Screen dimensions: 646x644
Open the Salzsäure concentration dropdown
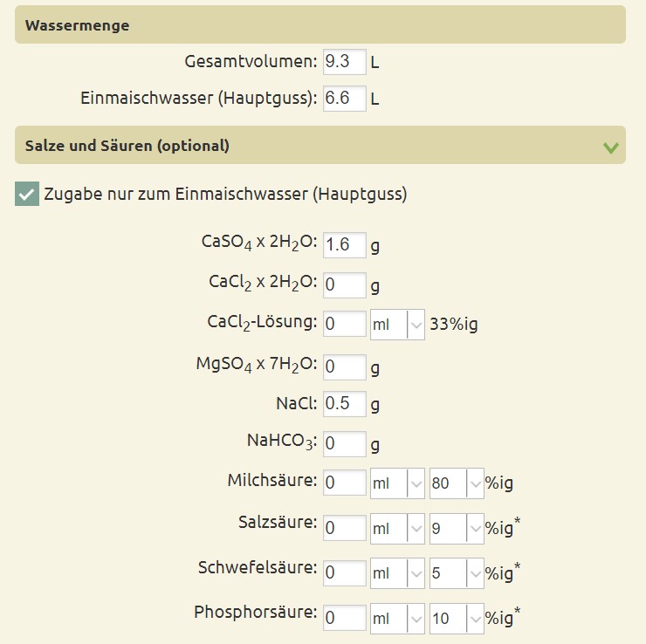(x=456, y=527)
